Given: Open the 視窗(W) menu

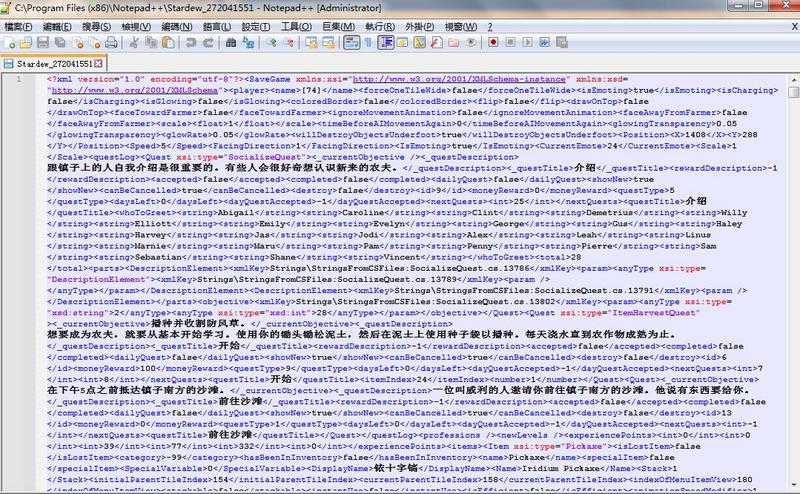Looking at the screenshot, I should (461, 27).
